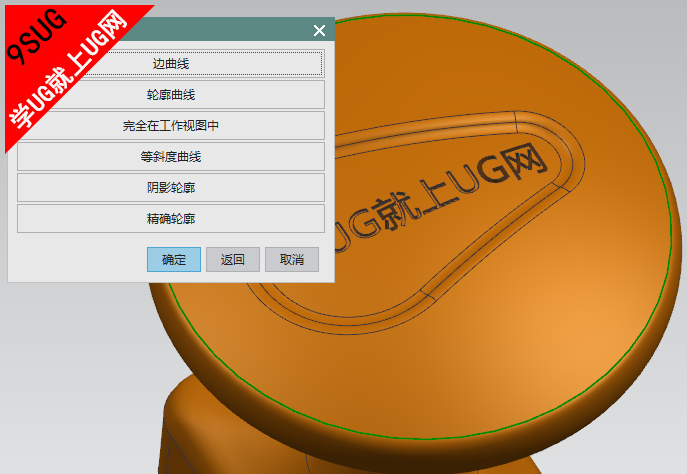Go back using the 返回 button
This screenshot has height=474, width=687.
(x=233, y=259)
